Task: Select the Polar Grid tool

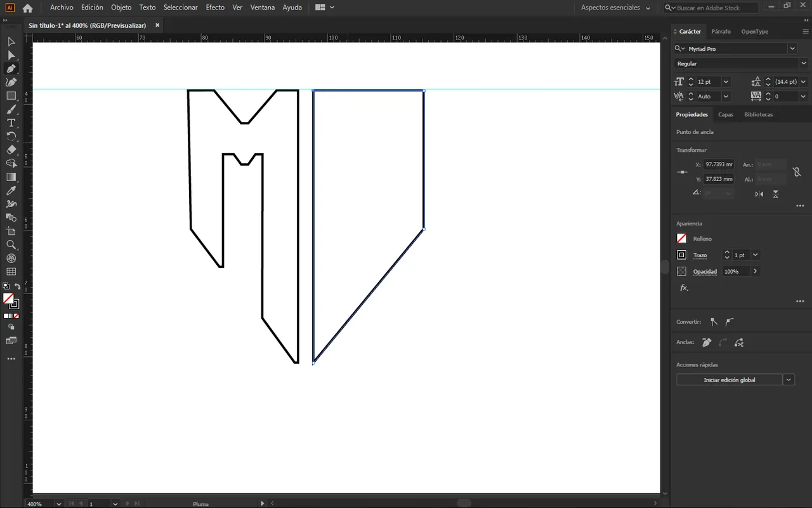Action: (x=11, y=258)
